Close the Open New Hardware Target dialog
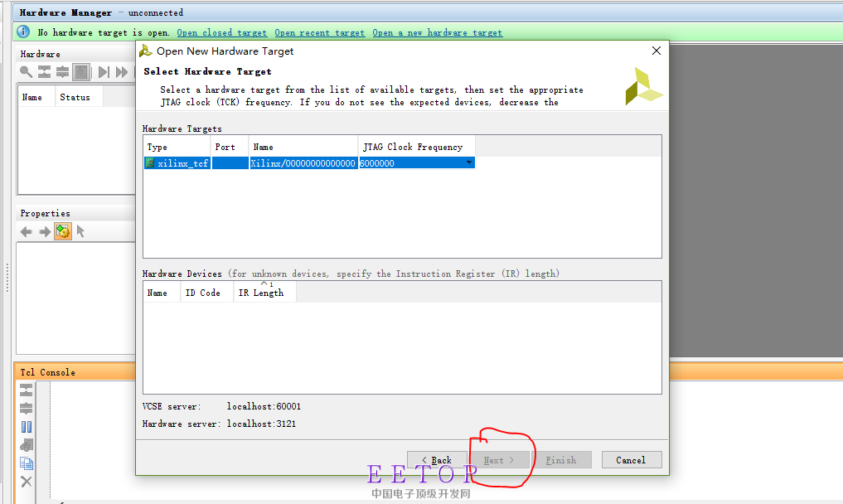This screenshot has height=504, width=843. click(x=656, y=51)
